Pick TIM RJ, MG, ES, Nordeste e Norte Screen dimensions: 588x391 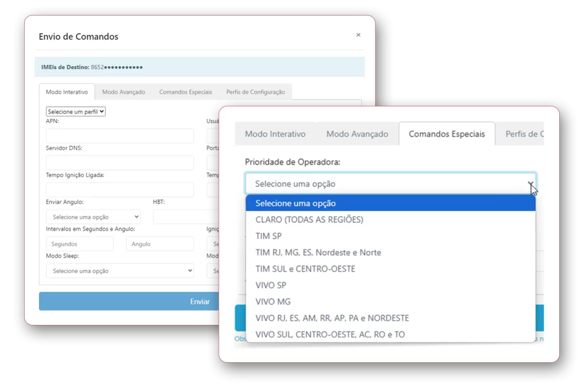point(318,253)
